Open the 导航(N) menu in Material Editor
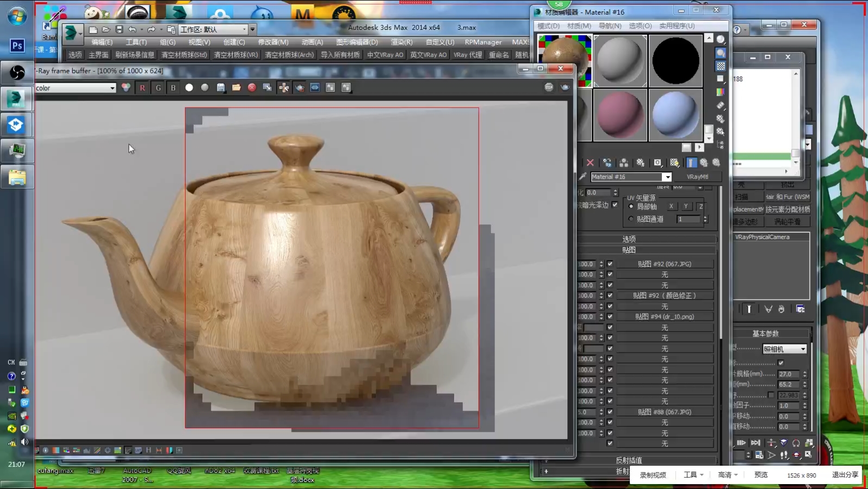 tap(610, 26)
